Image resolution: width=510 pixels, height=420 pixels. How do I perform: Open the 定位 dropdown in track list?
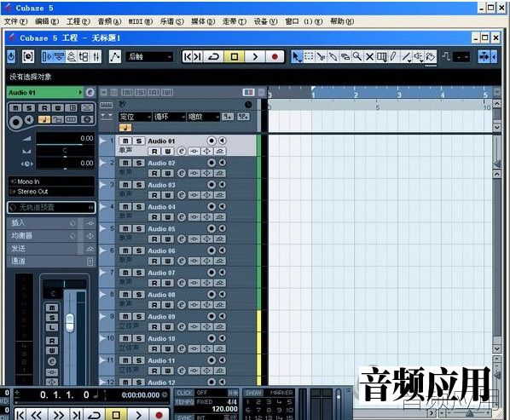(x=135, y=117)
